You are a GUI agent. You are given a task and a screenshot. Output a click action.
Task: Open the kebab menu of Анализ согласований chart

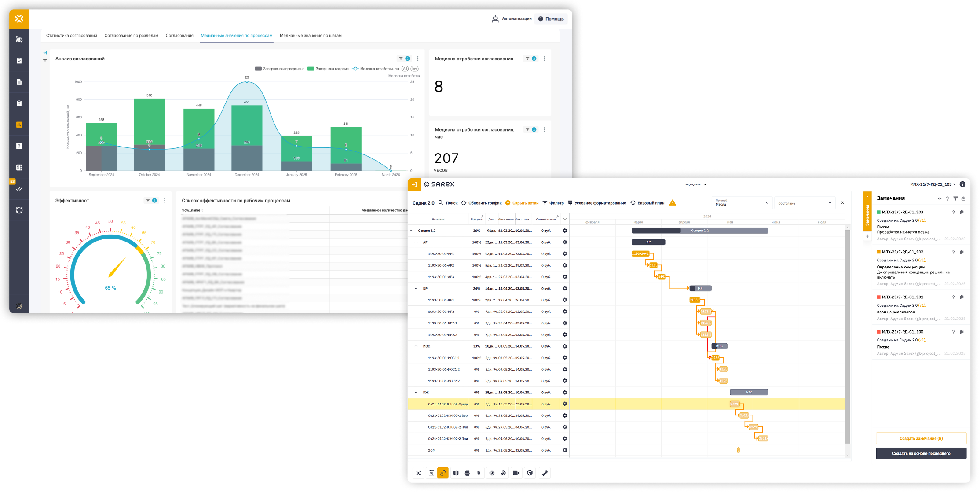(418, 59)
